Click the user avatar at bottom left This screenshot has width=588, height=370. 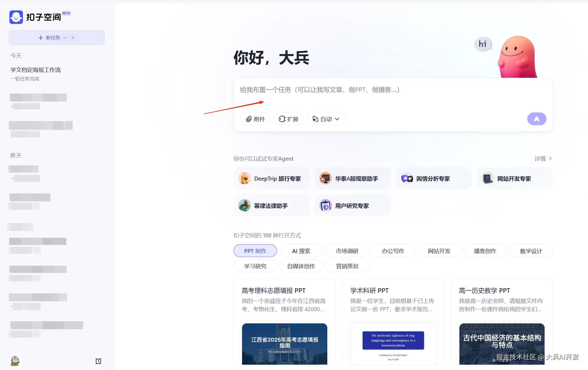coord(15,361)
